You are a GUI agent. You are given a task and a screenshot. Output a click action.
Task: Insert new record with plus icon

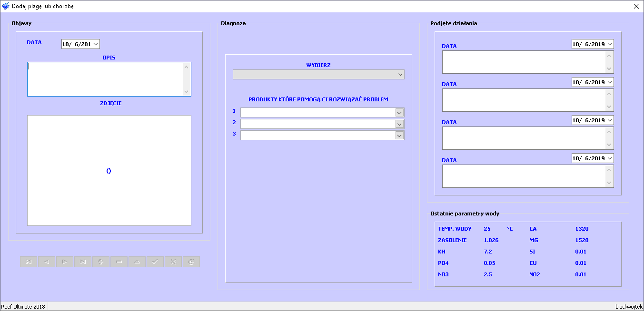tap(101, 262)
